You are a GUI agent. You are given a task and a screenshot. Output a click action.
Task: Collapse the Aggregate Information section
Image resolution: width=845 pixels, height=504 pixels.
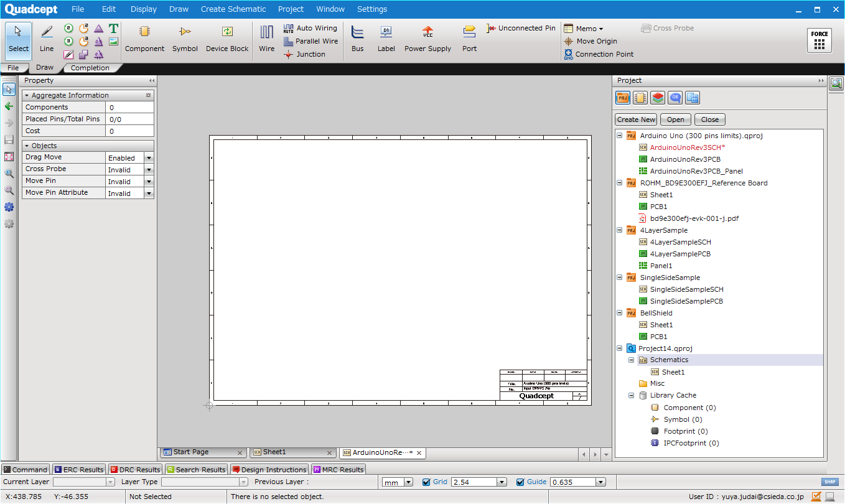[27, 96]
